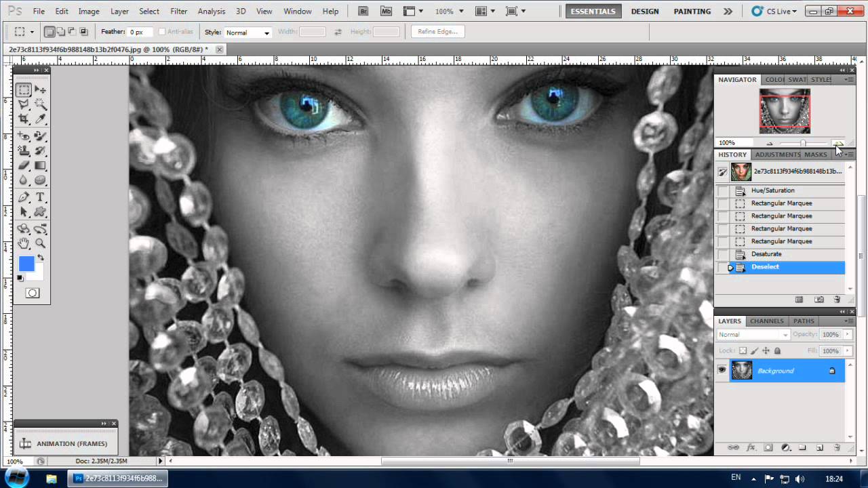Image resolution: width=868 pixels, height=488 pixels.
Task: Open the Arrange Documents dropdown
Action: pos(484,12)
